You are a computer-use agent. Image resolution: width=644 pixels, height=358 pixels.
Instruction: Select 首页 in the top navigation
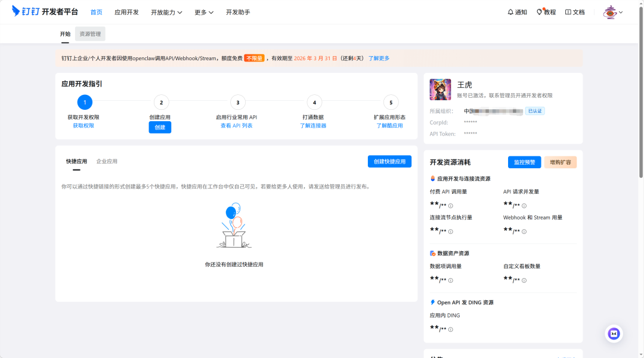95,11
